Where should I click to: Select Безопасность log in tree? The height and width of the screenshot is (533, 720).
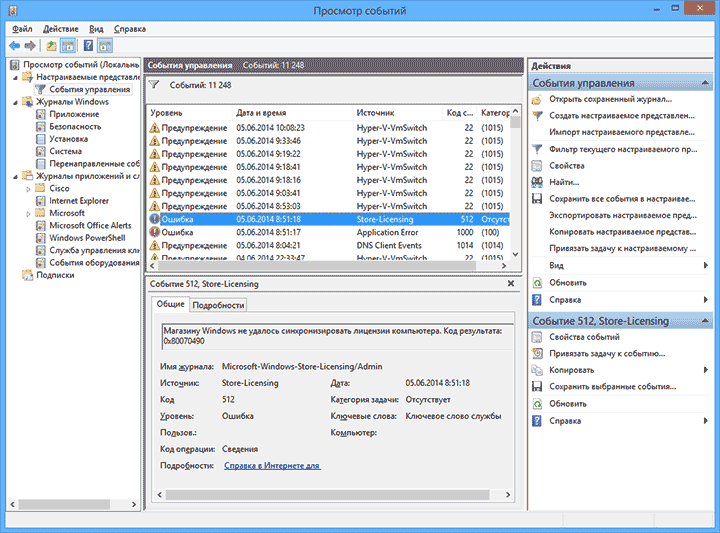click(75, 127)
